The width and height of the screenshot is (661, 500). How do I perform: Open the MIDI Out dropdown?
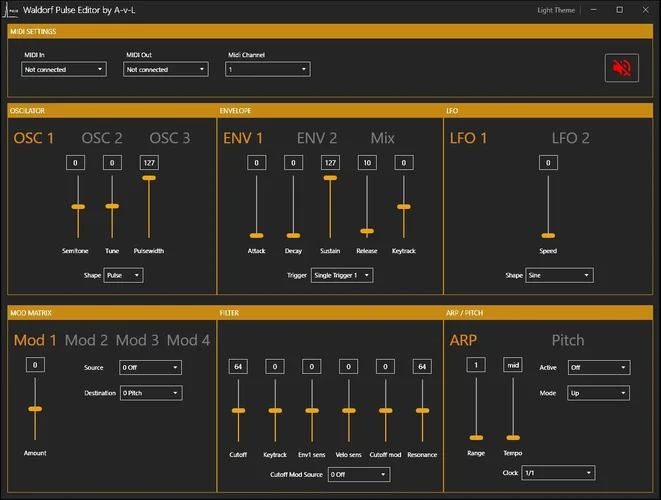coord(166,70)
